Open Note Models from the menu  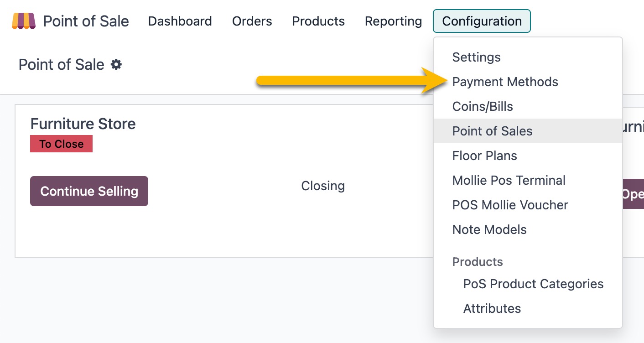pos(489,229)
